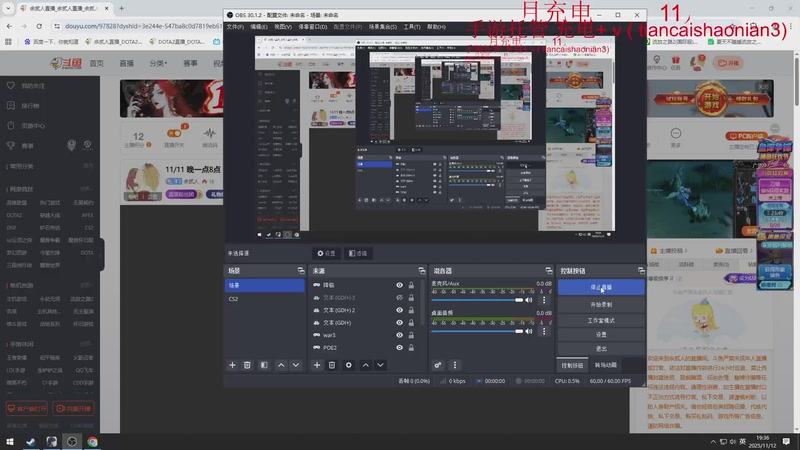Go back in the Chrome browser window

pos(9,26)
